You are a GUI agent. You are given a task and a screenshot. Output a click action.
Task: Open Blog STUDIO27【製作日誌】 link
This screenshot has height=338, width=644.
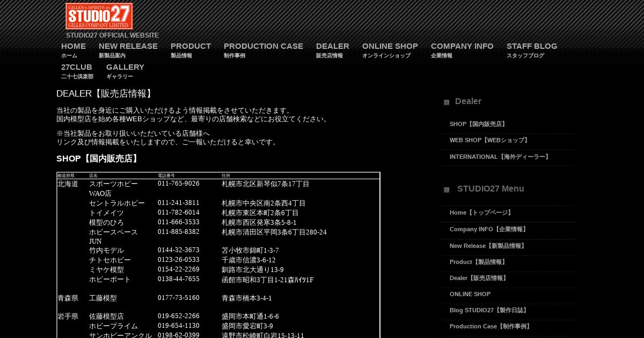tap(489, 310)
